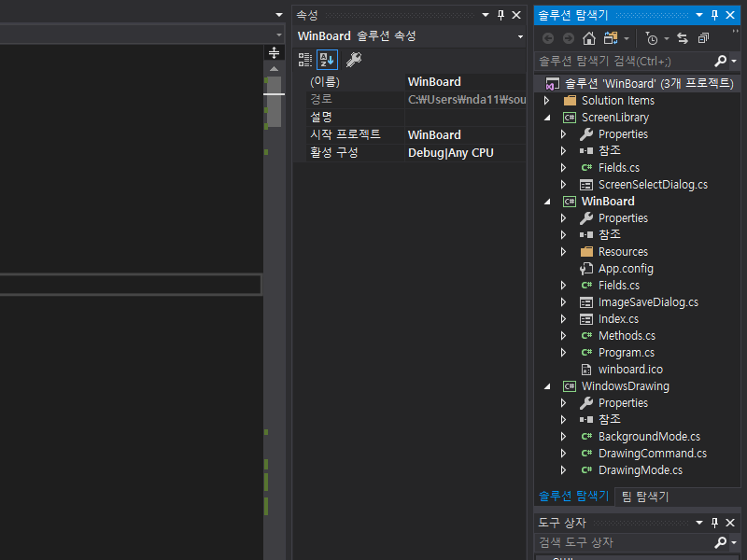747x560 pixels.
Task: Click the App.config file icon
Action: click(586, 269)
